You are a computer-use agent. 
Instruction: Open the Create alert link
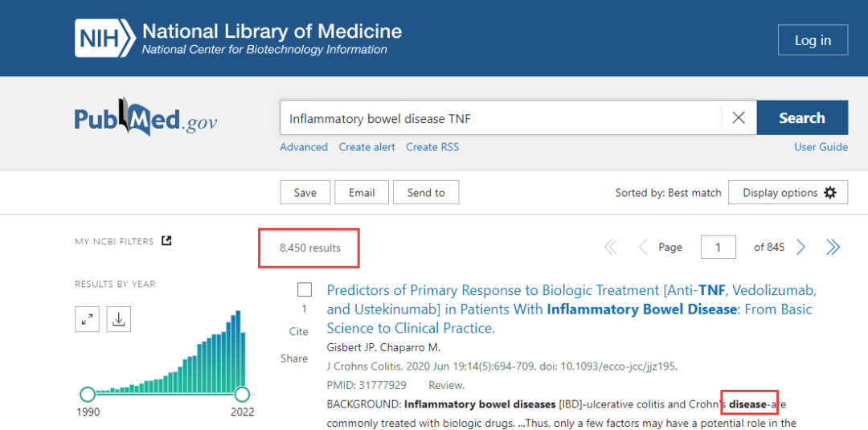point(367,147)
